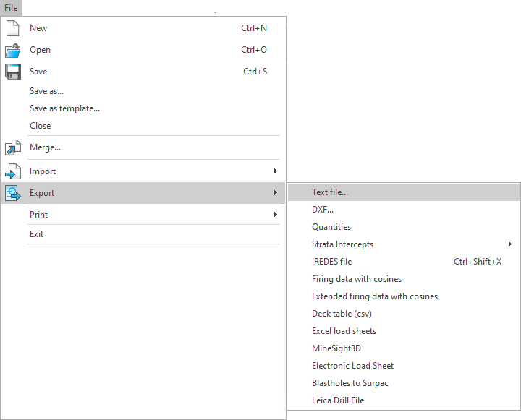Image resolution: width=521 pixels, height=420 pixels.
Task: Click the Import arrow icon
Action: [x=12, y=171]
